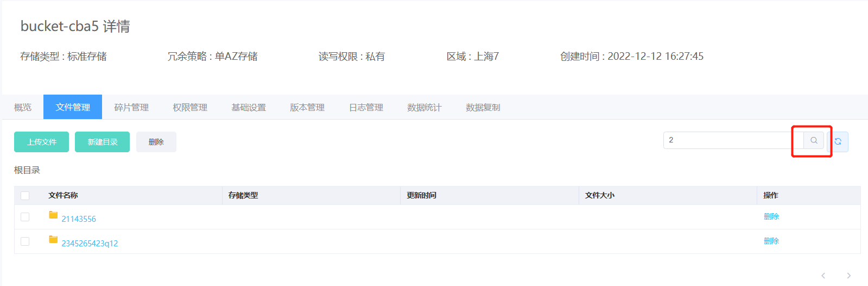
Task: Check the box for folder 2345265423q12
Action: [25, 241]
